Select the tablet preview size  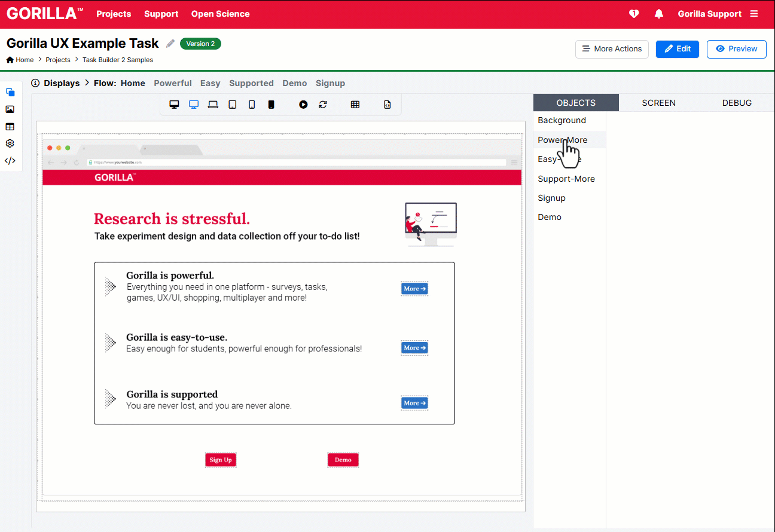click(x=233, y=105)
